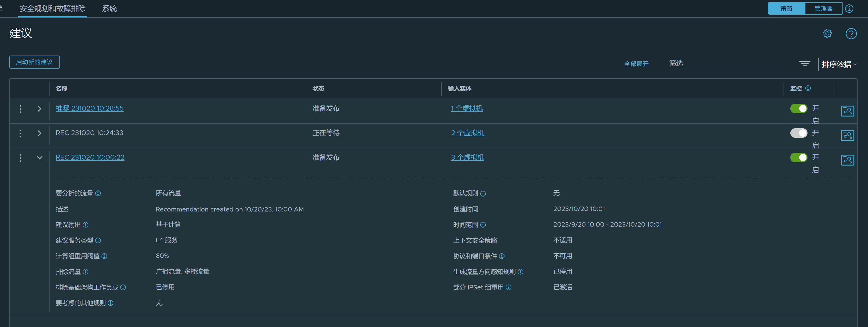Open the settings gear on the 建议 page
Image resolution: width=868 pixels, height=327 pixels.
click(827, 33)
